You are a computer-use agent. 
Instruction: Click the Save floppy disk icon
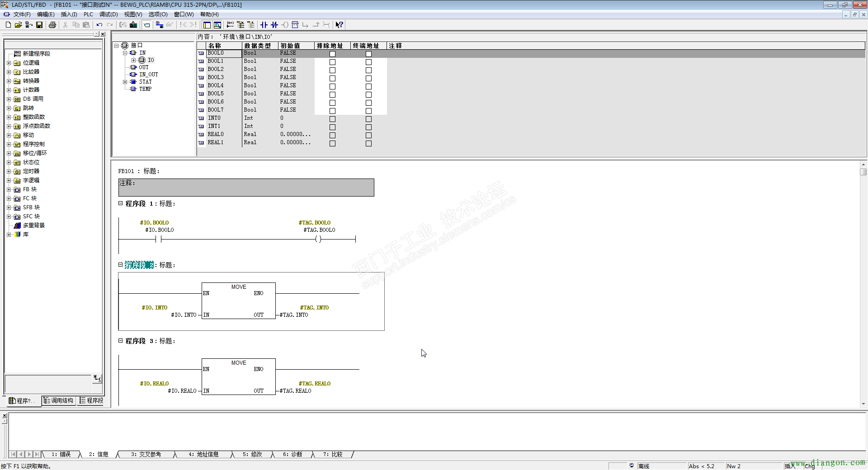coord(39,25)
